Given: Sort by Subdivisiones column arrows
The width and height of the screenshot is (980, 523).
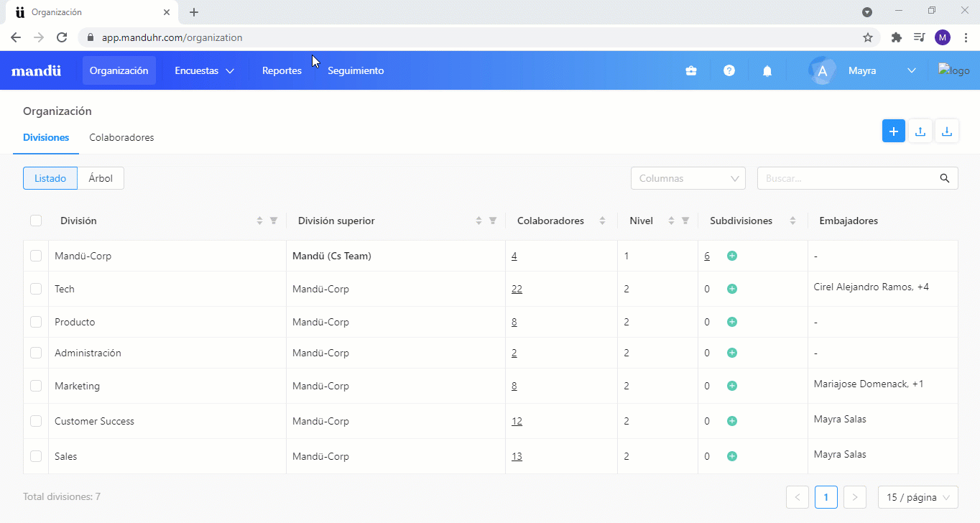Looking at the screenshot, I should click(x=792, y=221).
